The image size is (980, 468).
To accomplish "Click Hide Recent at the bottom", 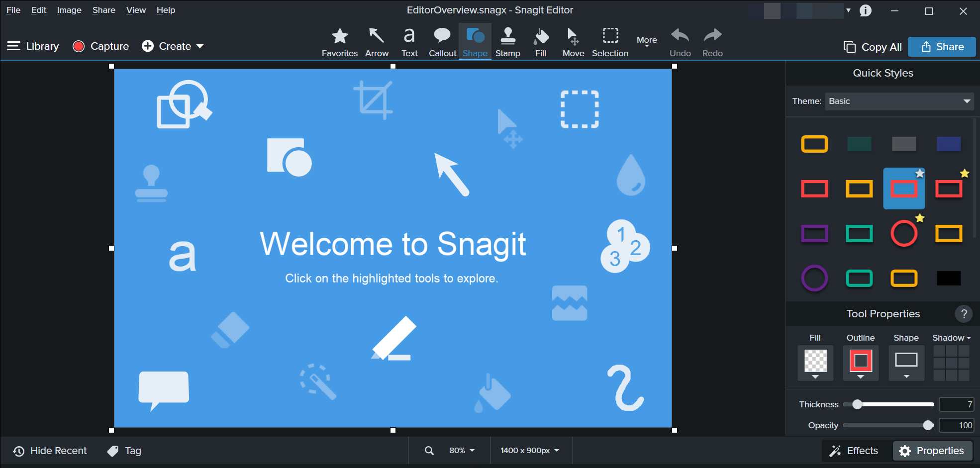I will [x=49, y=451].
